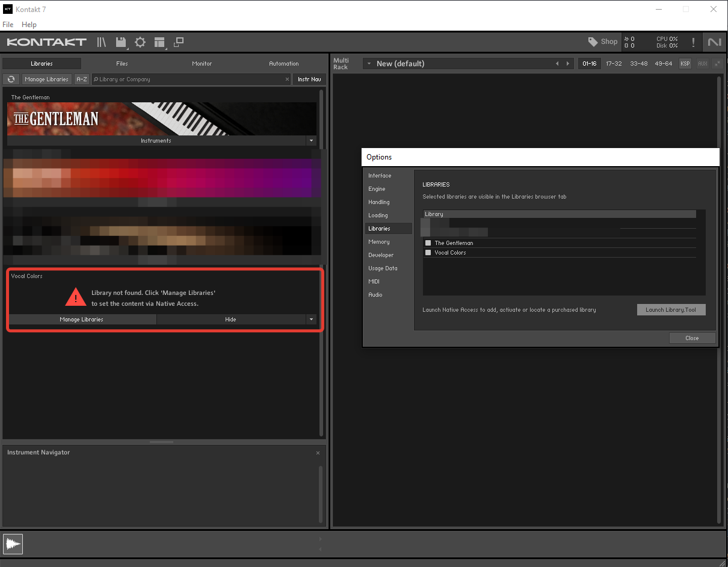728x567 pixels.
Task: Open Options via the gear icon
Action: coord(140,42)
